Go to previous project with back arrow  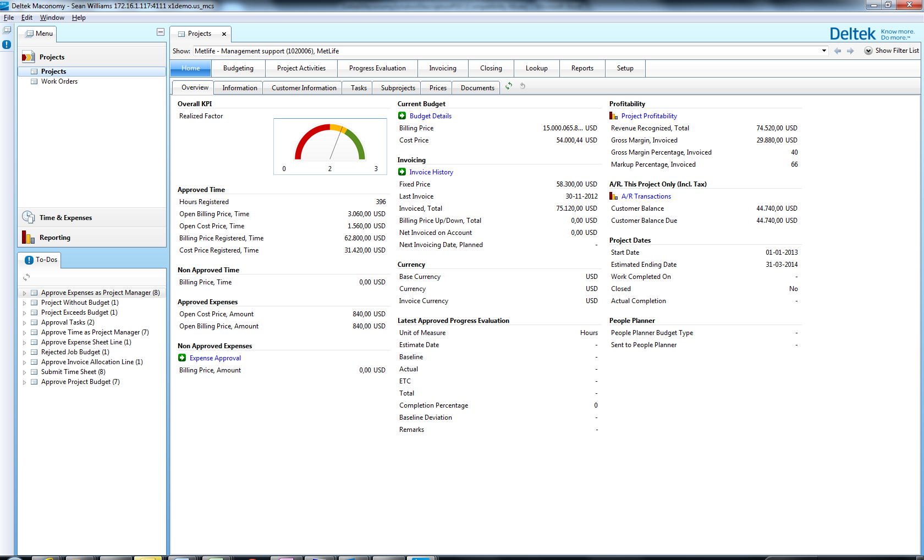(837, 51)
